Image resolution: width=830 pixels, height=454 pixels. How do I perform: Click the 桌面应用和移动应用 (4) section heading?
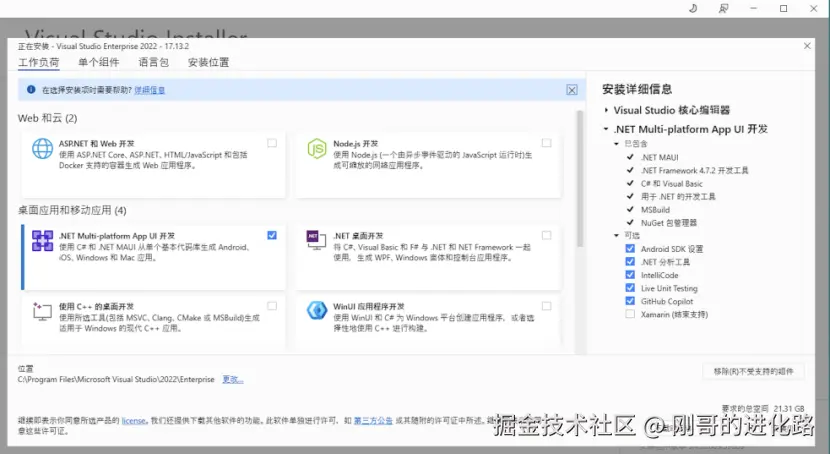click(x=72, y=210)
